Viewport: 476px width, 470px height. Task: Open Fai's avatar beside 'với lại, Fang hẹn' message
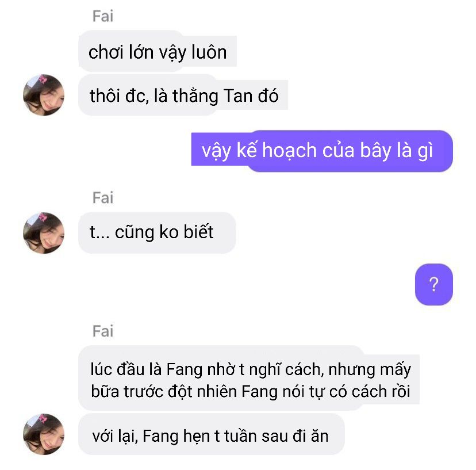[x=44, y=434]
